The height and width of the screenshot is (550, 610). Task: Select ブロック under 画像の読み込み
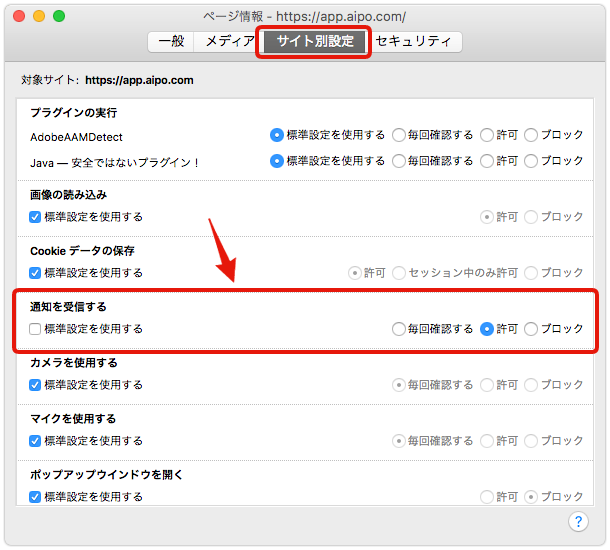click(531, 217)
